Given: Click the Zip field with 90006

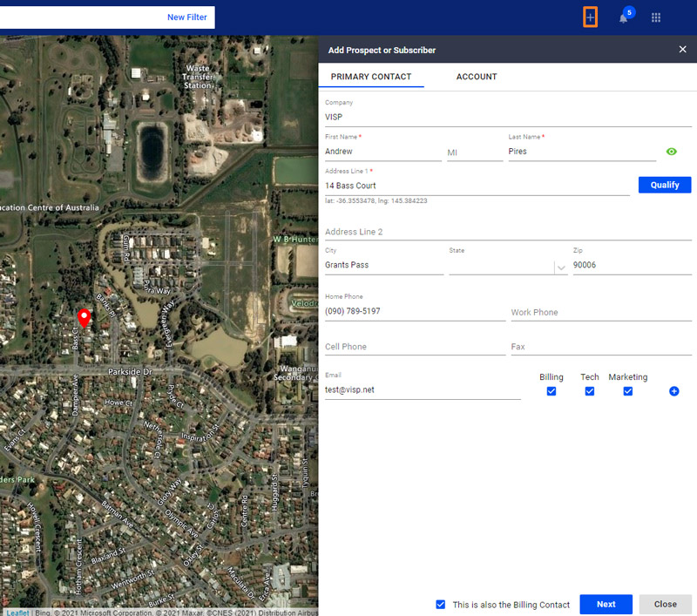Looking at the screenshot, I should [x=633, y=266].
